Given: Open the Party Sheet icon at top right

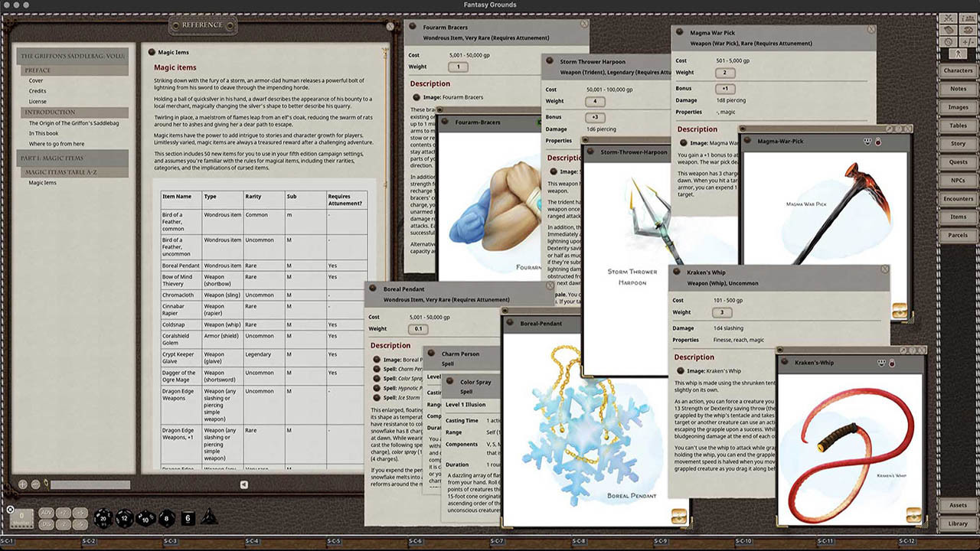Looking at the screenshot, I should (967, 18).
